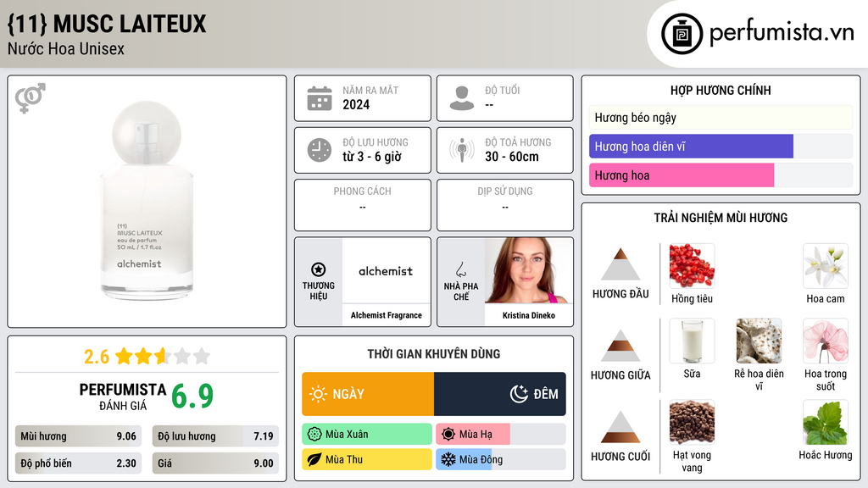Click the Hương béo ngậy accord bar

coord(721,117)
